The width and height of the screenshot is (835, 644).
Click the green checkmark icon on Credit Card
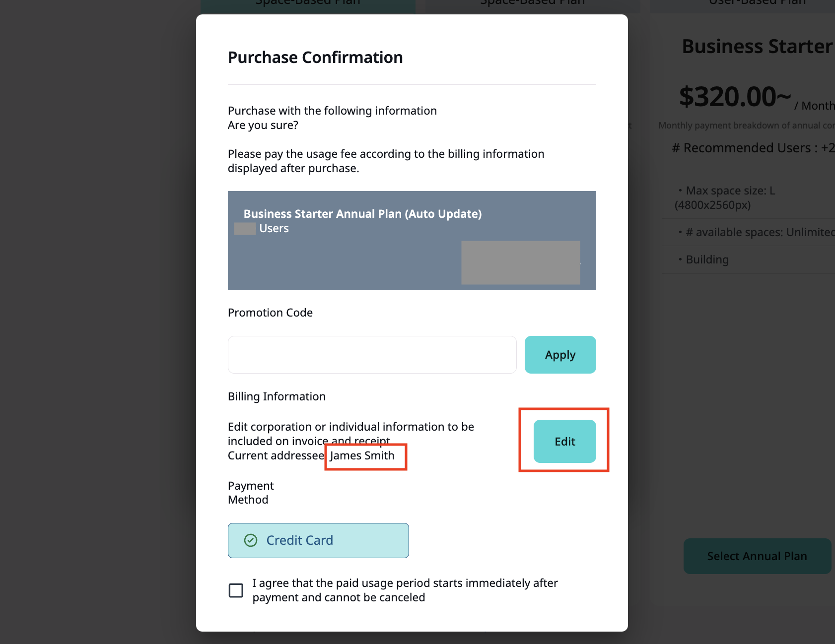click(251, 540)
